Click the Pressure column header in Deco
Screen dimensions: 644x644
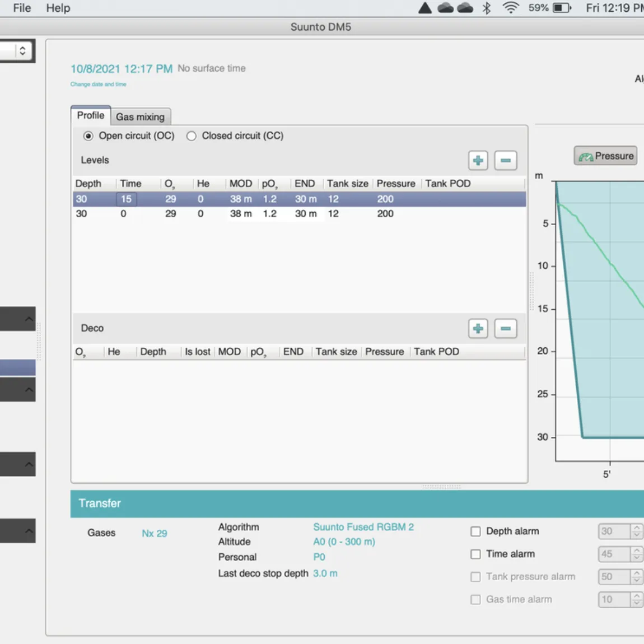tap(384, 352)
